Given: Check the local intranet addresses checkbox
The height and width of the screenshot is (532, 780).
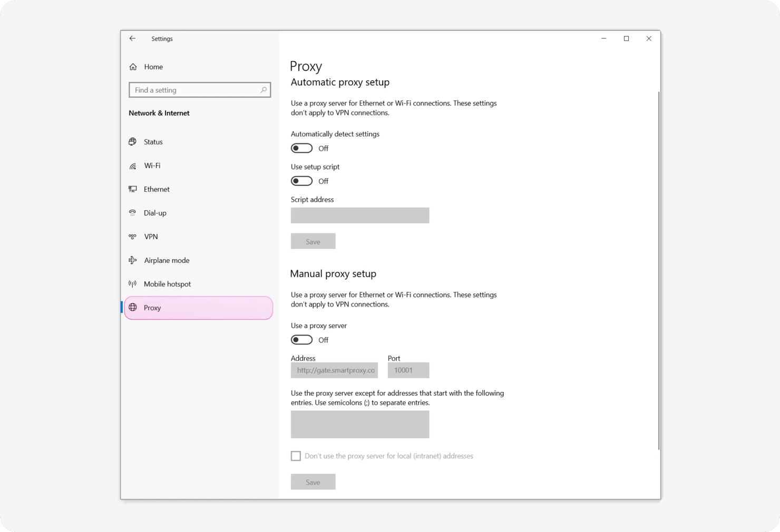Looking at the screenshot, I should click(x=296, y=456).
